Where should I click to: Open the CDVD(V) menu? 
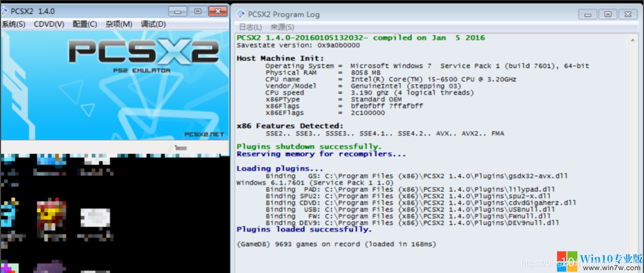tap(49, 24)
